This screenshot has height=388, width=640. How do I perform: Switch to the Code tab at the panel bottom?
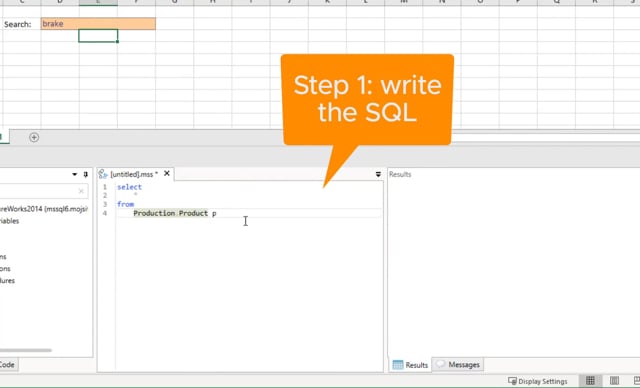click(x=7, y=365)
